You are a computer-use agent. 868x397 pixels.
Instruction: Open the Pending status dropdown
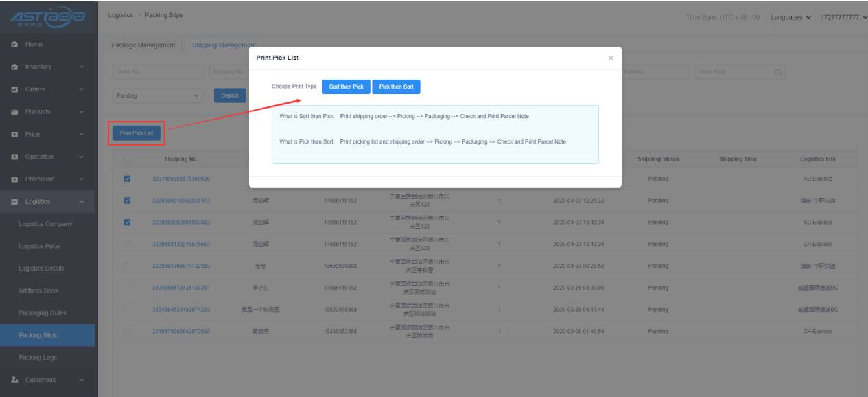click(x=158, y=95)
